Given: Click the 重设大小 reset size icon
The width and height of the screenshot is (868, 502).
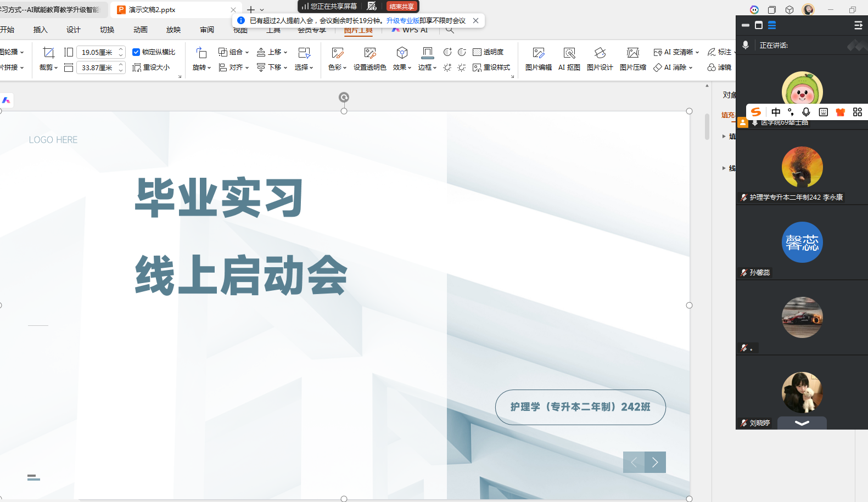Looking at the screenshot, I should (x=152, y=67).
